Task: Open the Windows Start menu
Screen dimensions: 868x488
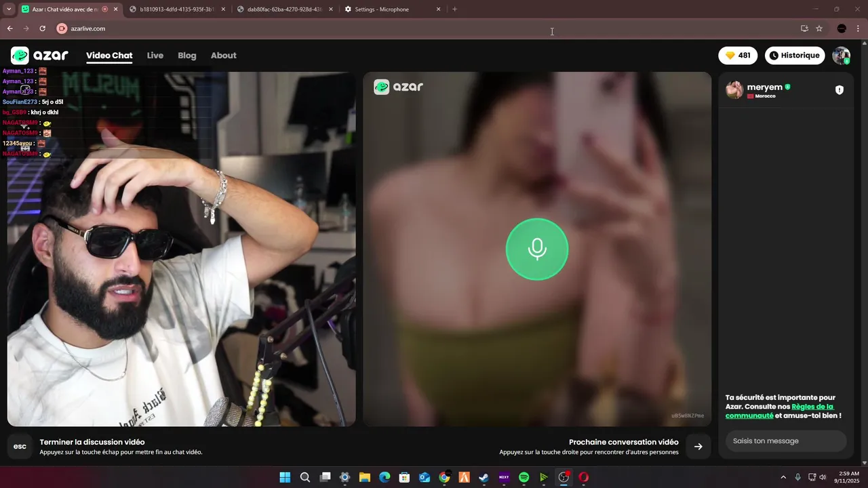Action: (285, 477)
